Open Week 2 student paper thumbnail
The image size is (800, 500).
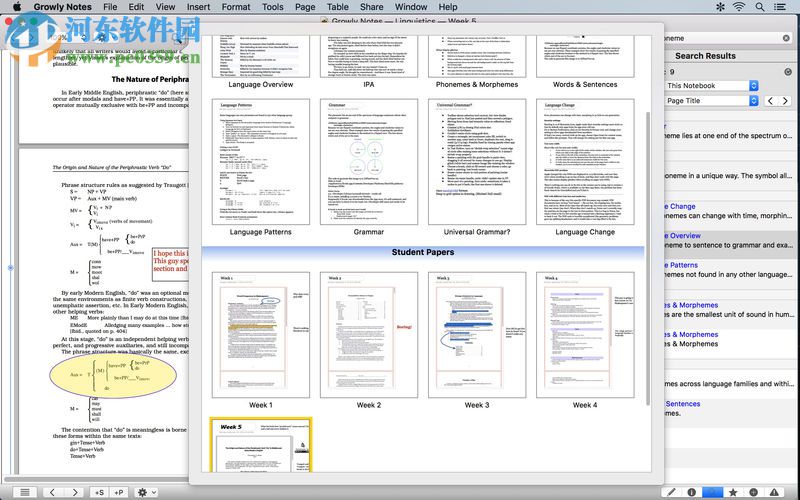(x=369, y=335)
